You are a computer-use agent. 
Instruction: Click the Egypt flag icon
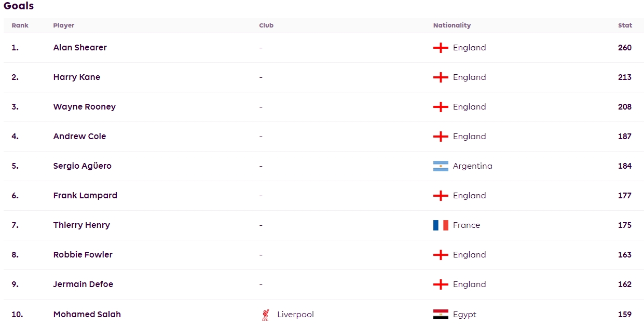[441, 315]
